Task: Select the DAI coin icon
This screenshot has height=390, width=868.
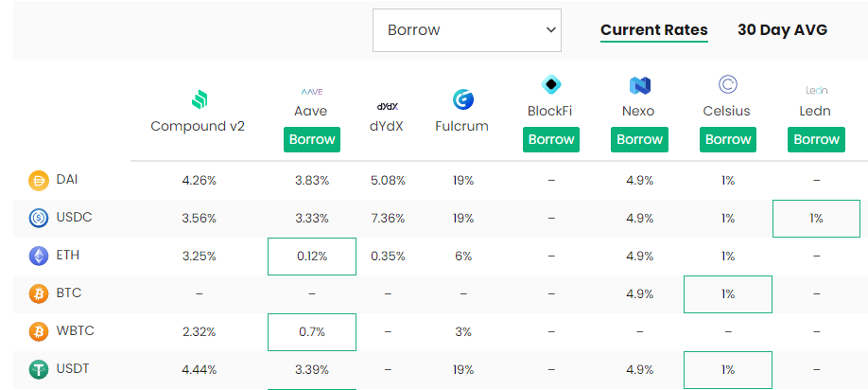Action: 39,181
